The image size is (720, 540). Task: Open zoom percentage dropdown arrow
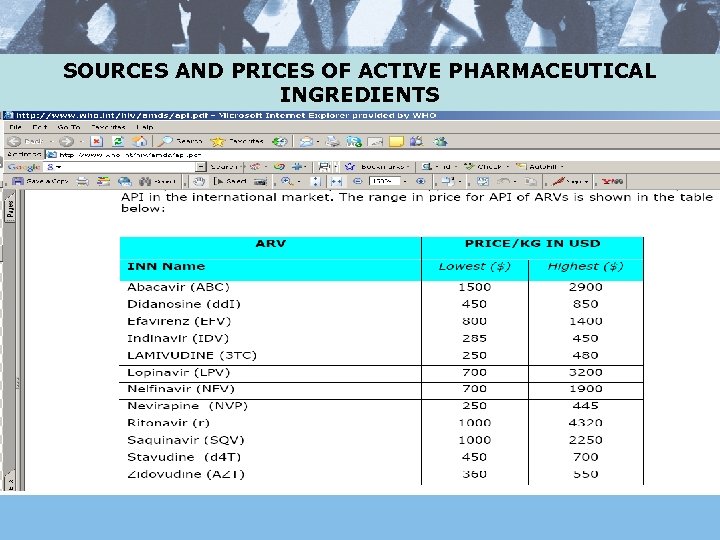pos(405,181)
